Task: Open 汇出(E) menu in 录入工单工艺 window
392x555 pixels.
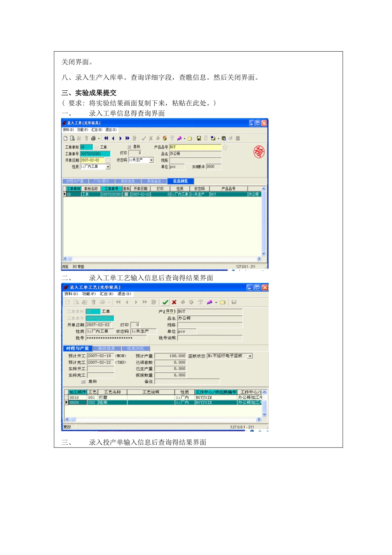Action: click(x=106, y=294)
